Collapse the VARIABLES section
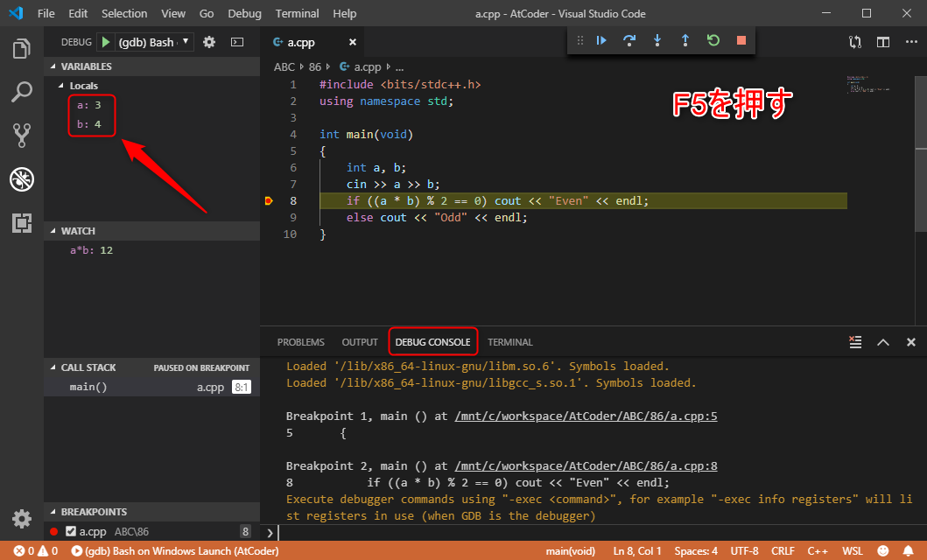 pyautogui.click(x=86, y=66)
